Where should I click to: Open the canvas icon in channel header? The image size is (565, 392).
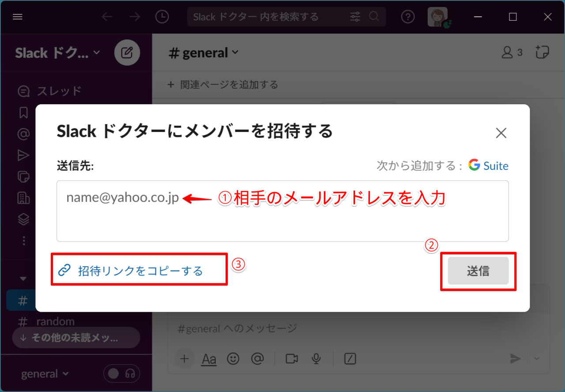[542, 52]
